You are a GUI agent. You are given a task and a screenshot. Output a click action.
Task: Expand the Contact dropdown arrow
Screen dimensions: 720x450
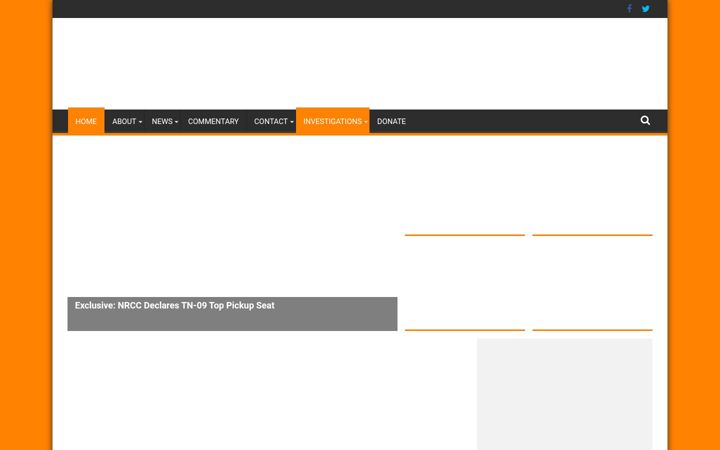[292, 122]
